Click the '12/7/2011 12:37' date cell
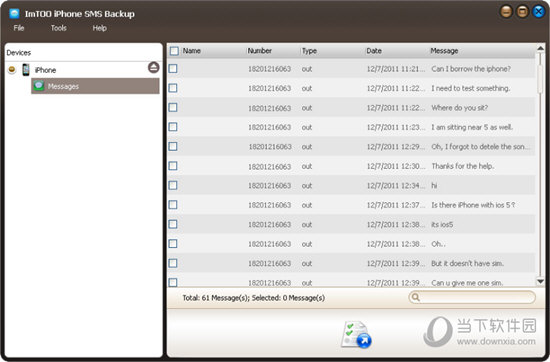 [x=396, y=205]
